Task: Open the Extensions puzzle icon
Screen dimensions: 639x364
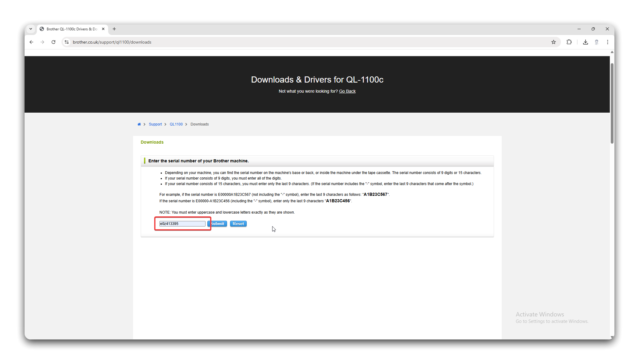Action: click(569, 42)
